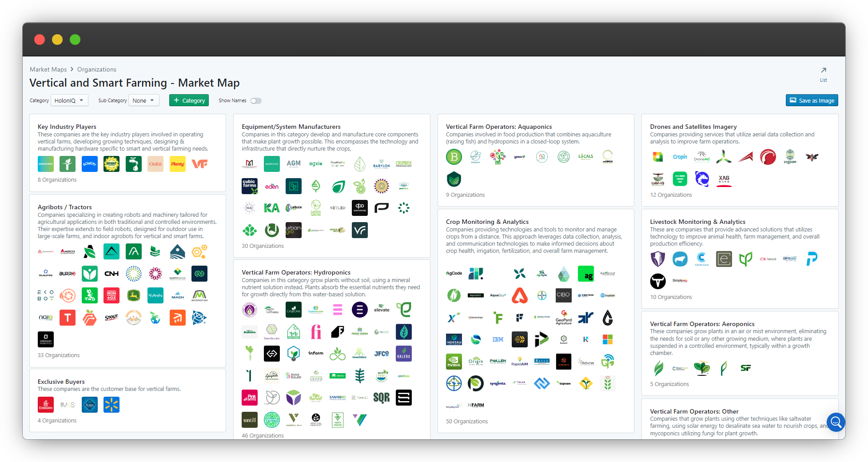
Task: Open the Pink Farms logo
Action: click(250, 398)
